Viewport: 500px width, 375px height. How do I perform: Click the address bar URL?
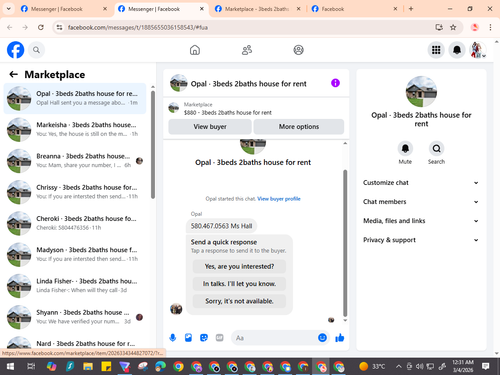138,27
